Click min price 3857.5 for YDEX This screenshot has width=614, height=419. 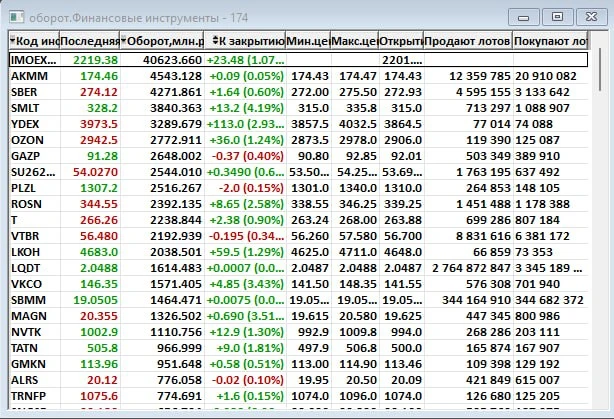pos(310,124)
